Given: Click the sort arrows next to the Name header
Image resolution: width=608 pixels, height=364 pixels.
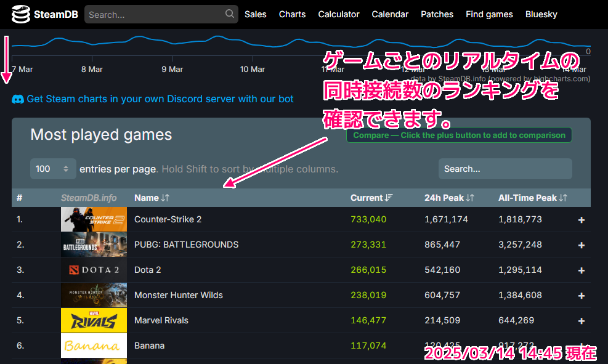Looking at the screenshot, I should 165,198.
